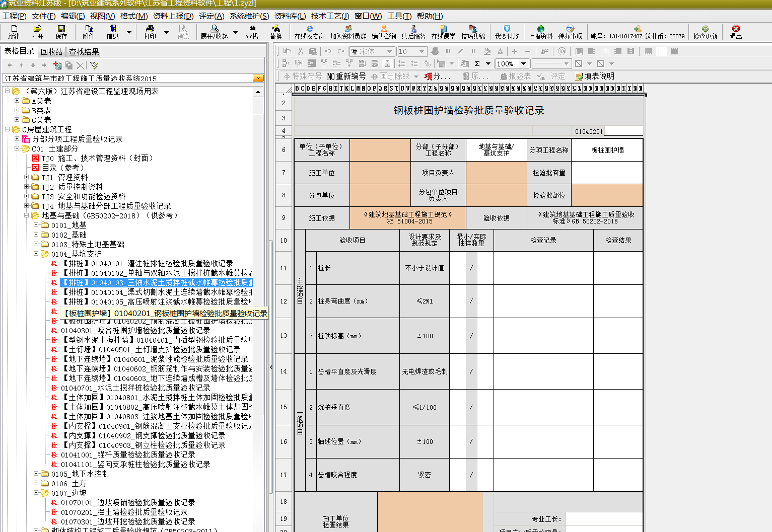This screenshot has height=532, width=772.
Task: Open 待办事项 to-do items
Action: pyautogui.click(x=570, y=32)
